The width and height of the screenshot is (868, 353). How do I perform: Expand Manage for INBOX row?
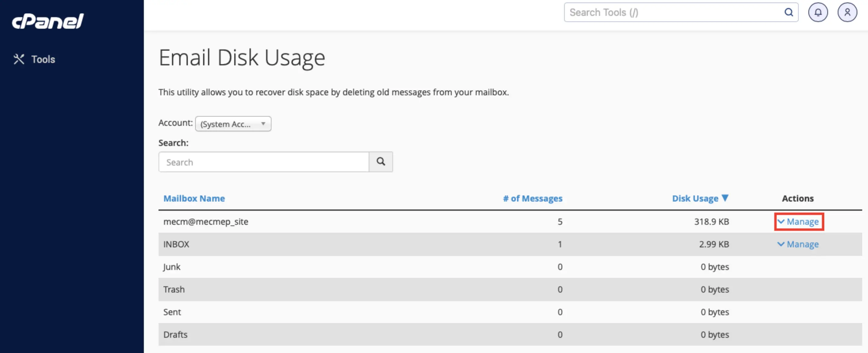click(x=798, y=244)
